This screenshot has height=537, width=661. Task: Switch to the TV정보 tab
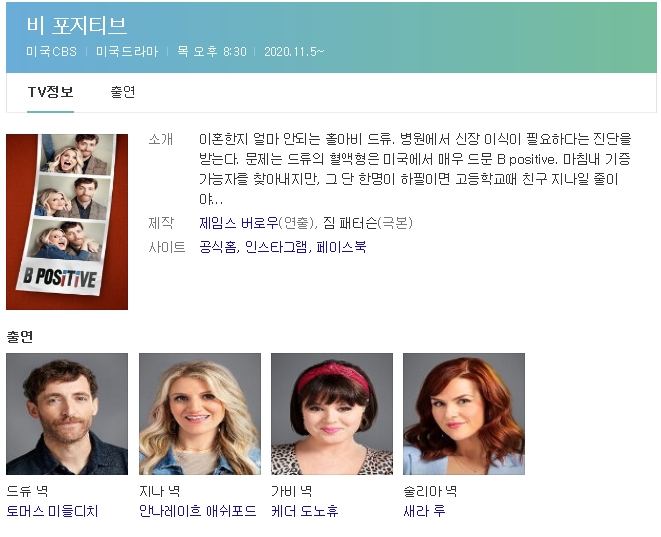tap(50, 92)
